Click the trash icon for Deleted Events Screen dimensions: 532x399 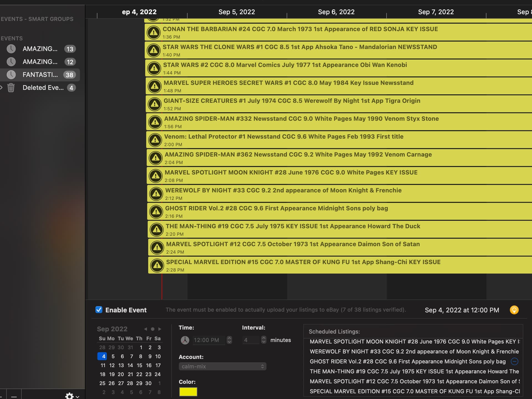(11, 87)
